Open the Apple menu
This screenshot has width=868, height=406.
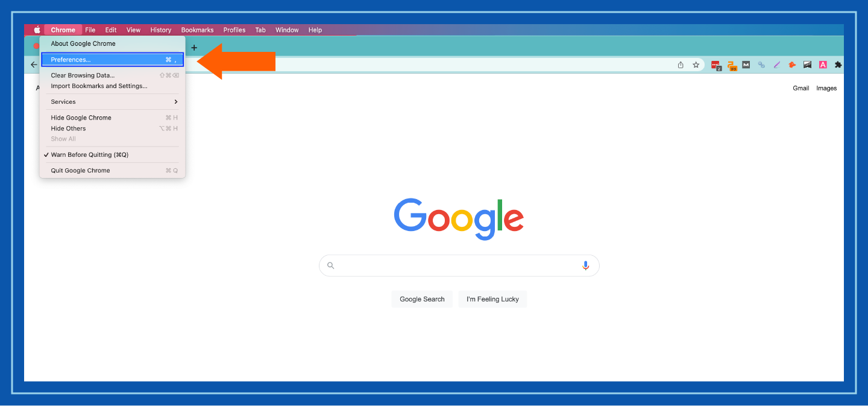coord(36,30)
